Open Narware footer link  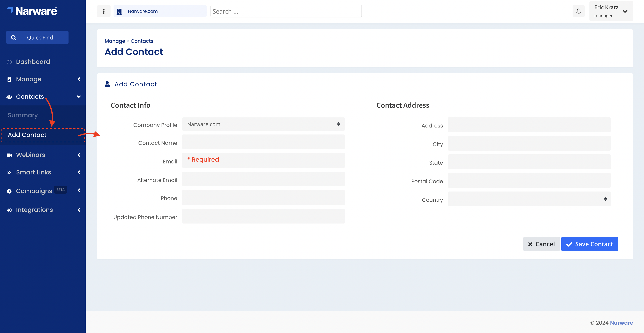pyautogui.click(x=621, y=323)
